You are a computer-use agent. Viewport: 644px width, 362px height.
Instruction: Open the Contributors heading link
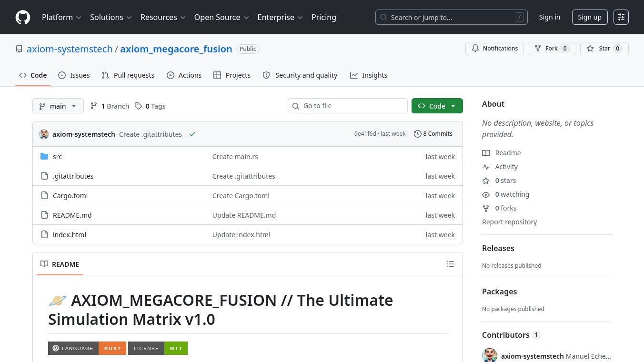coord(512,335)
